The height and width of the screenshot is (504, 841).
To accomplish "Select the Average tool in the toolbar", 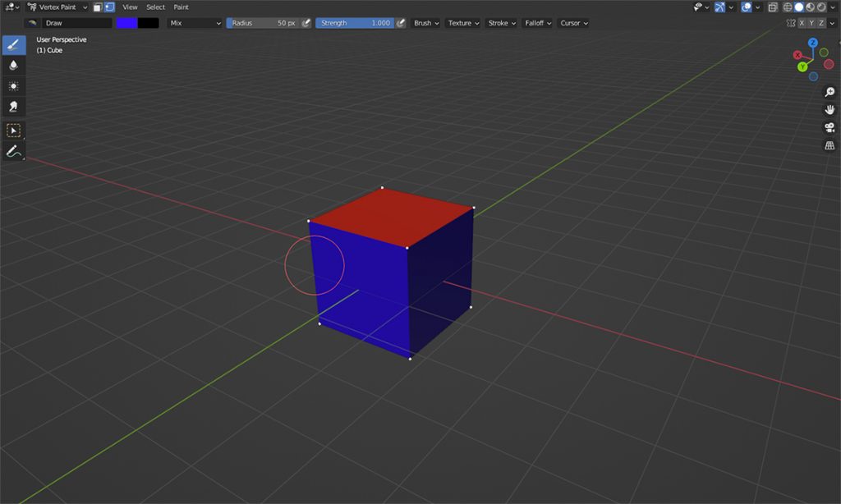I will pyautogui.click(x=14, y=86).
